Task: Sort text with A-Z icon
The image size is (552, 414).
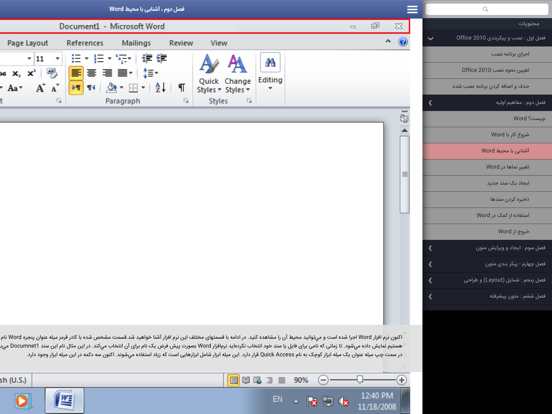Action: tap(160, 87)
